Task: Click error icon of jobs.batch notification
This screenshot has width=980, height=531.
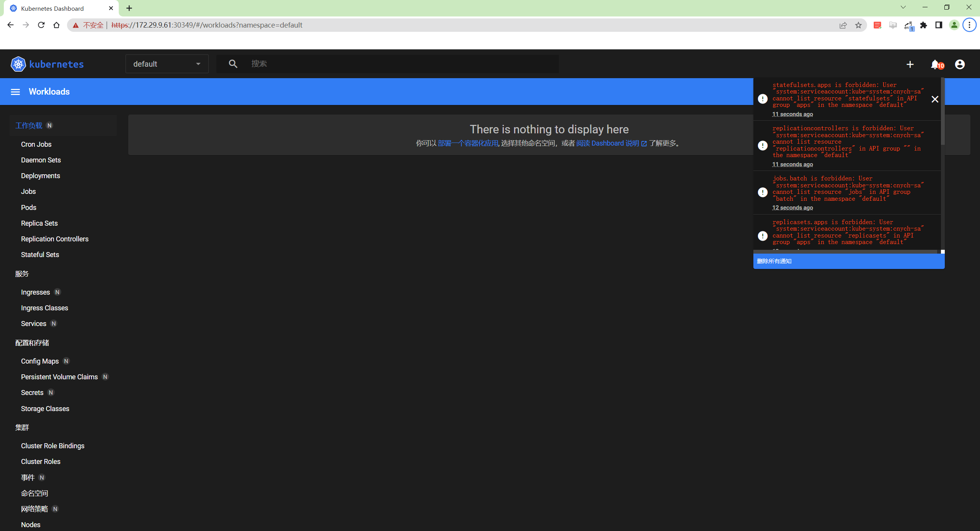Action: point(763,192)
